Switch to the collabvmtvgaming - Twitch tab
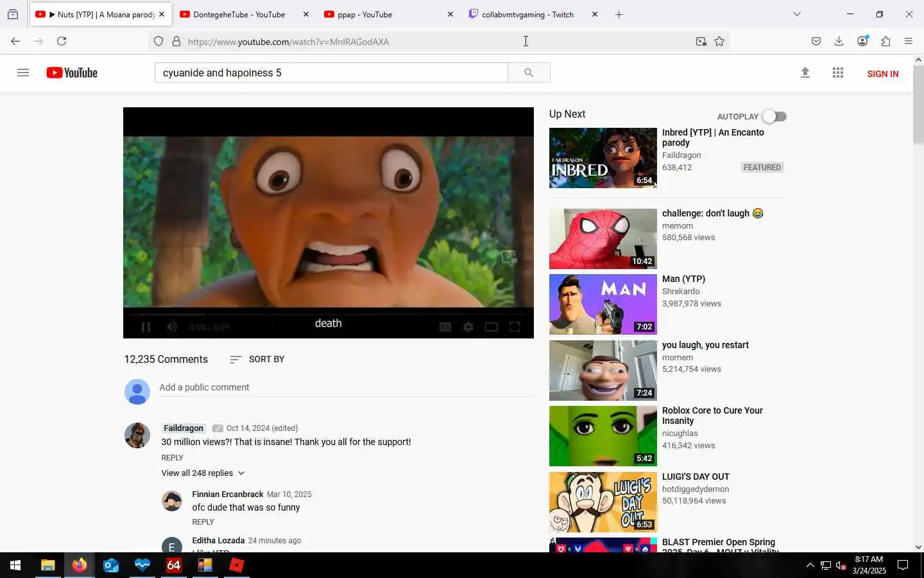The image size is (924, 578). point(533,14)
